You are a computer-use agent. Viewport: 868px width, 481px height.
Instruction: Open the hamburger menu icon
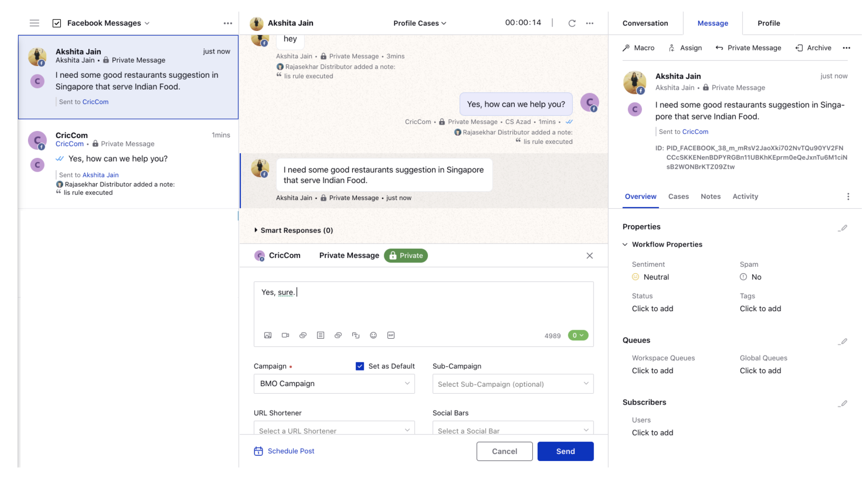coord(34,23)
